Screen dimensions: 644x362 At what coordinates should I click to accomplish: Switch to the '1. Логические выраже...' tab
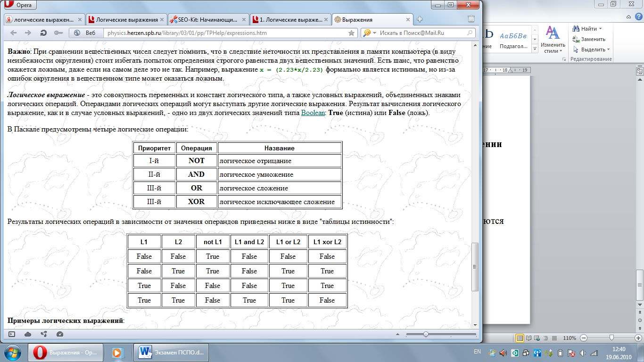click(x=290, y=20)
